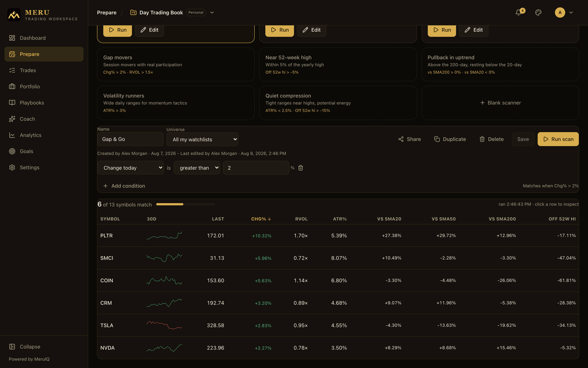
Task: Click the condition value field
Action: (x=256, y=168)
